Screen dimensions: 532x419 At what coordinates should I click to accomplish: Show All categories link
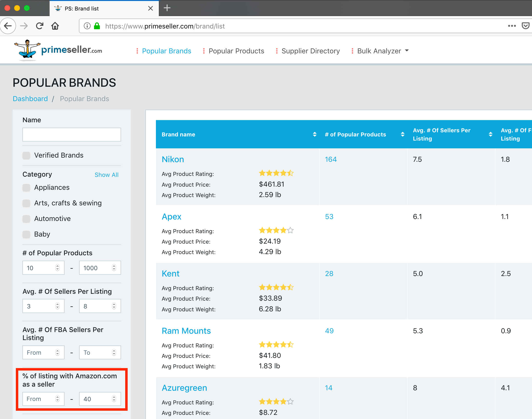[x=106, y=175]
